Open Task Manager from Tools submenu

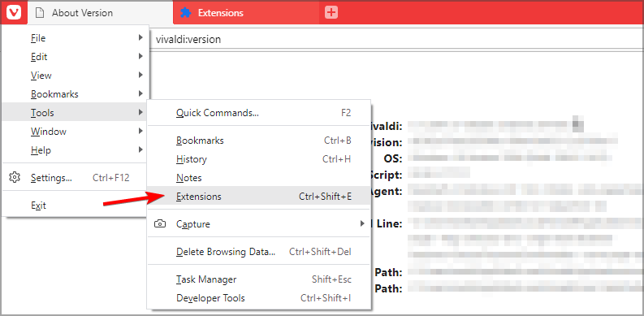pyautogui.click(x=259, y=279)
